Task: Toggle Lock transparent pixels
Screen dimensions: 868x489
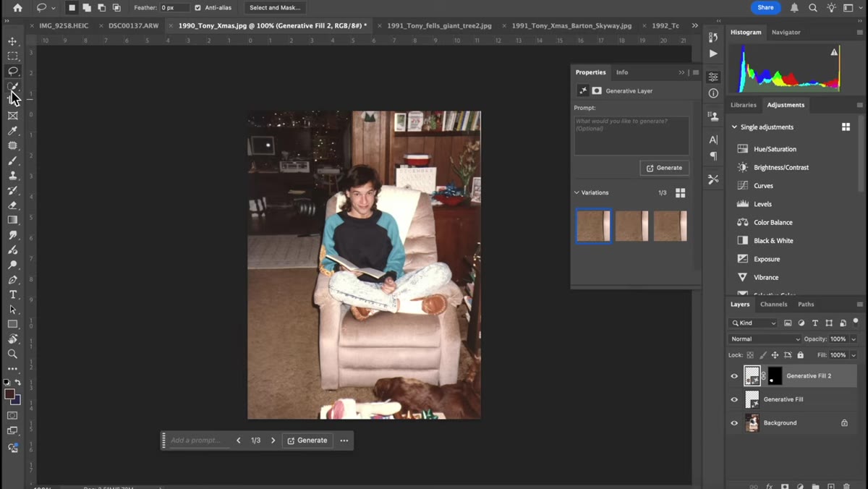Action: coord(750,355)
